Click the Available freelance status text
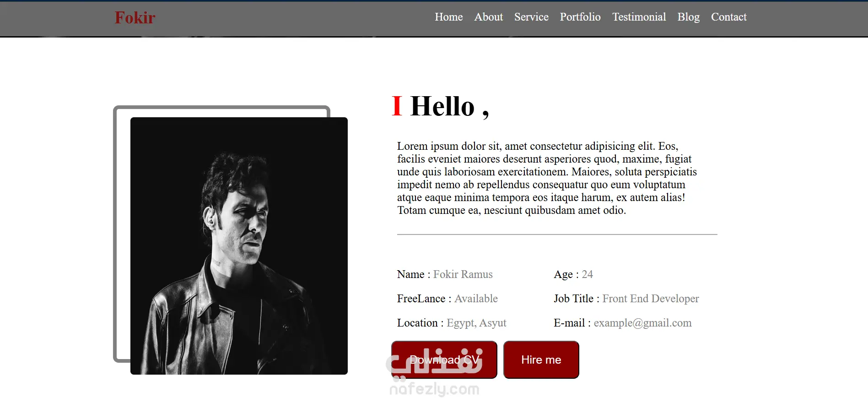 click(x=476, y=299)
